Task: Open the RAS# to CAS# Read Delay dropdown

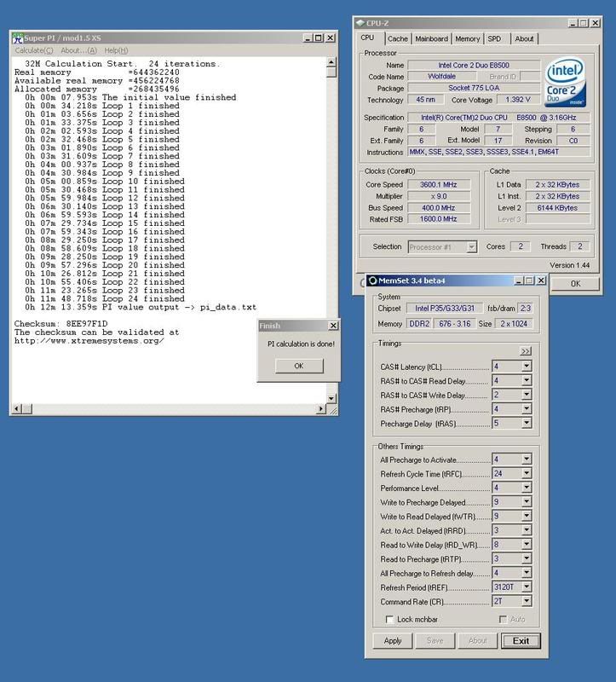Action: coord(527,380)
